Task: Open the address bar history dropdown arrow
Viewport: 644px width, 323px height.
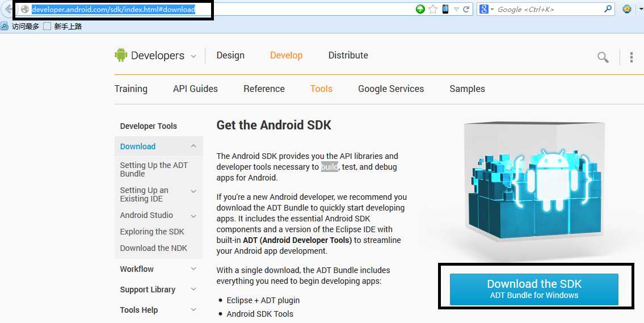Action: point(456,10)
